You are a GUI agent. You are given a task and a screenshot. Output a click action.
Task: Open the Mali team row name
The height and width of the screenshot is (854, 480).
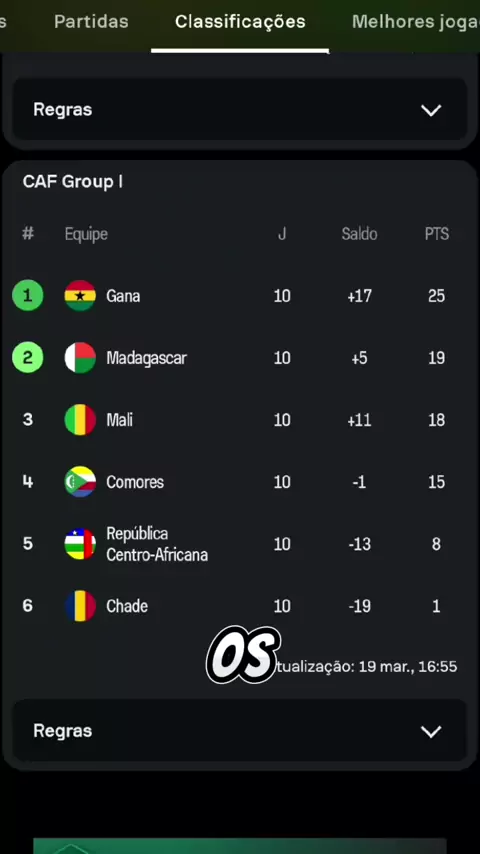point(119,420)
